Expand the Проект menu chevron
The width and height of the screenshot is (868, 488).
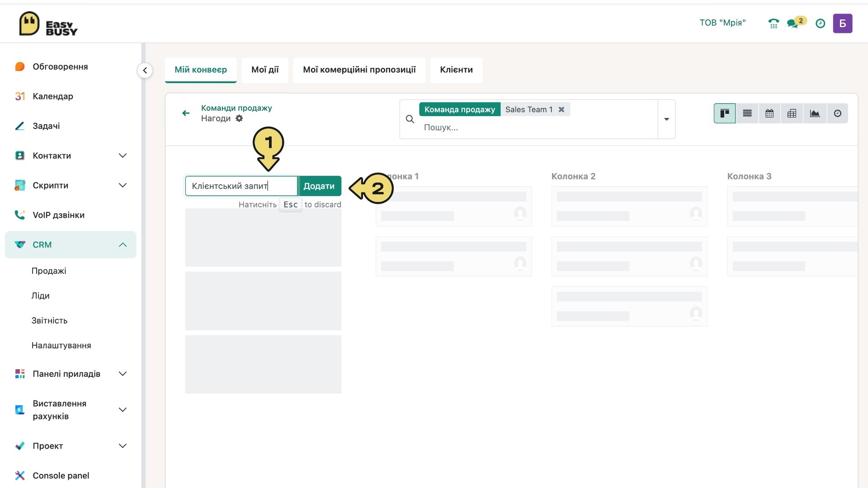(123, 446)
